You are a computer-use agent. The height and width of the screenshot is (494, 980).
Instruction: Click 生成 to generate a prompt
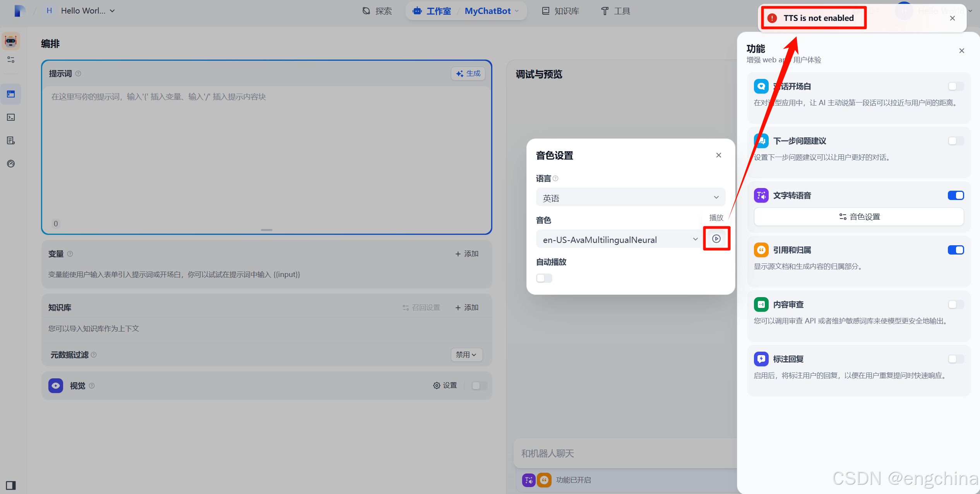(x=468, y=74)
